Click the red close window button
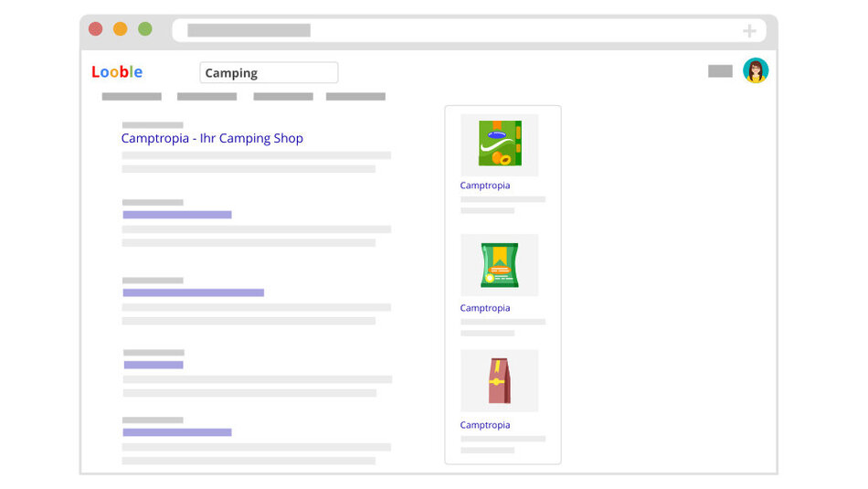Screen dimensions: 868x489 (x=95, y=29)
